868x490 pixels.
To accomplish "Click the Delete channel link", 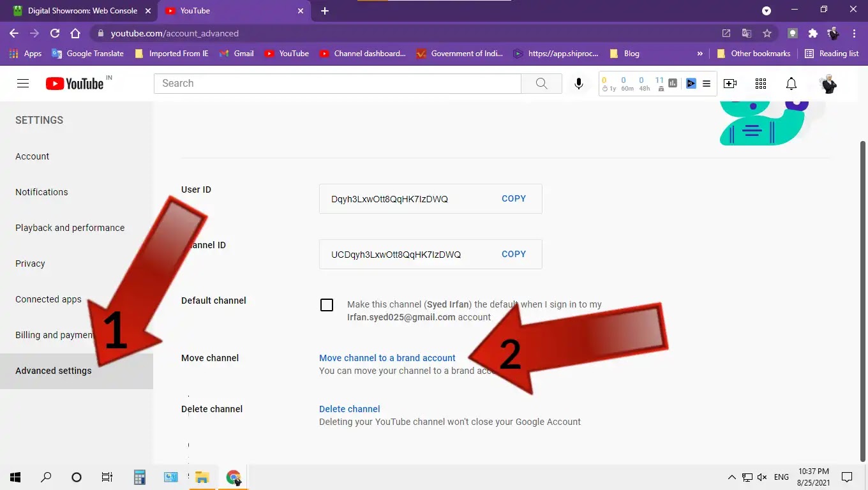I will pyautogui.click(x=350, y=409).
